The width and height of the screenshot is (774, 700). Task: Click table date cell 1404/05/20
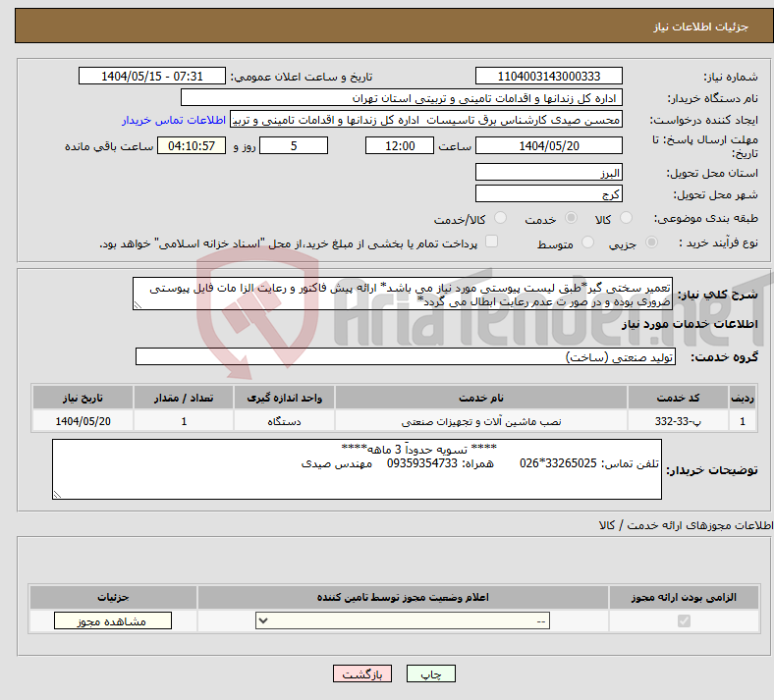tap(83, 421)
